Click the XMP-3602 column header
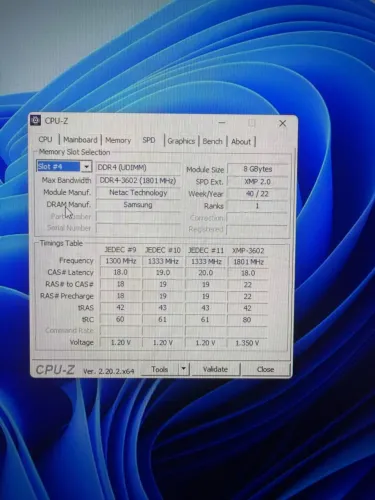This screenshot has height=500, width=375. pyautogui.click(x=248, y=251)
